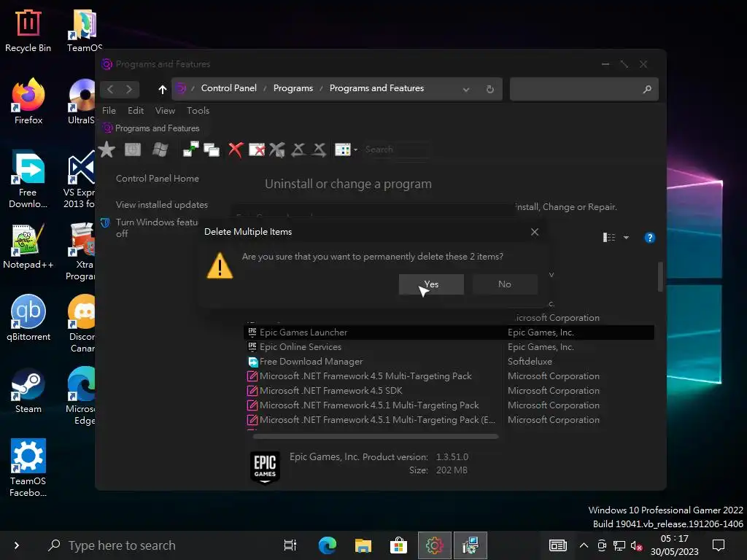Refresh the Programs and Features view
747x560 pixels.
tap(489, 89)
